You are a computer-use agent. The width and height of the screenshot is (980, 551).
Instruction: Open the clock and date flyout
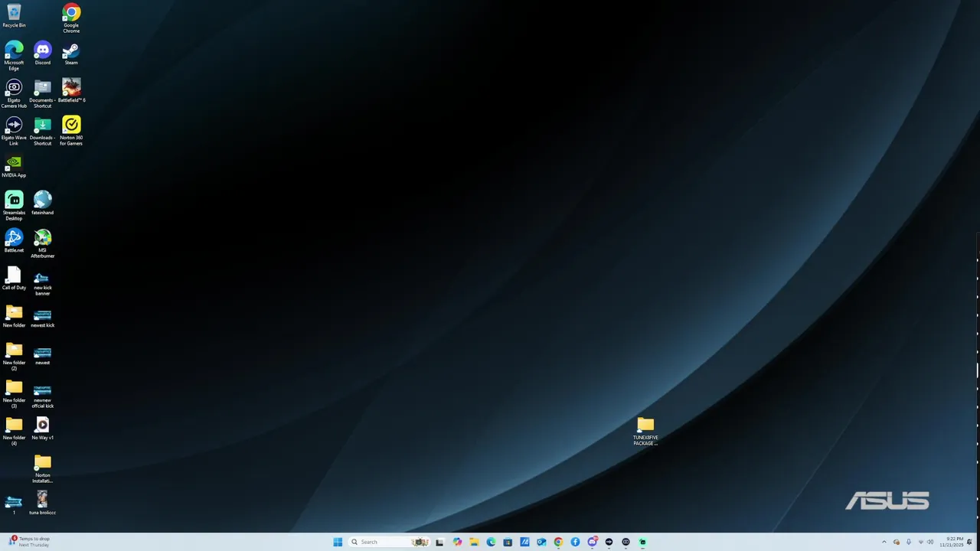click(x=952, y=542)
